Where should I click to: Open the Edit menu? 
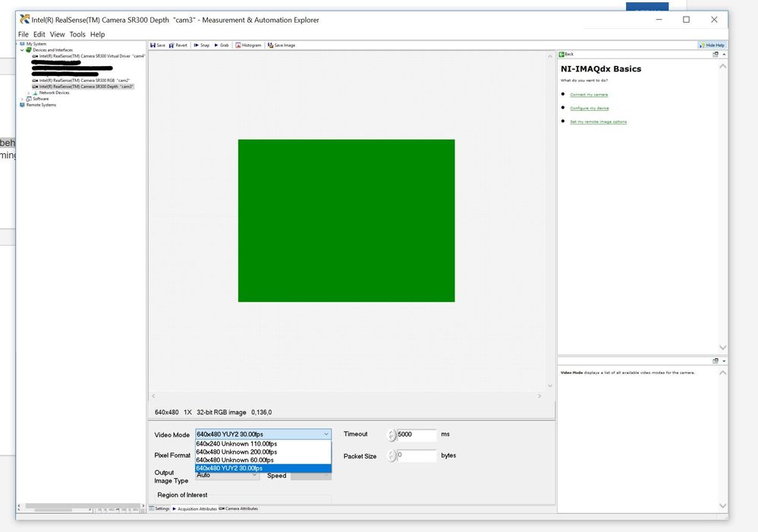39,34
